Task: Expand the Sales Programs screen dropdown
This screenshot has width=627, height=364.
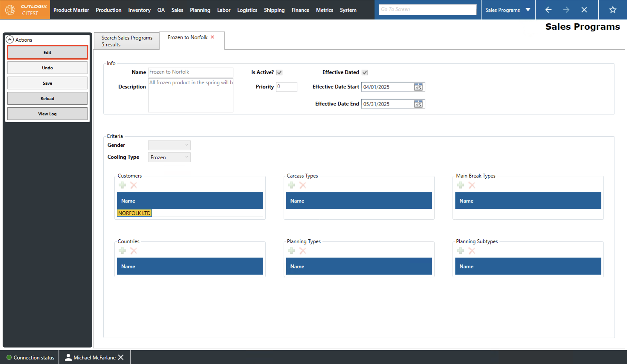Action: click(x=528, y=10)
